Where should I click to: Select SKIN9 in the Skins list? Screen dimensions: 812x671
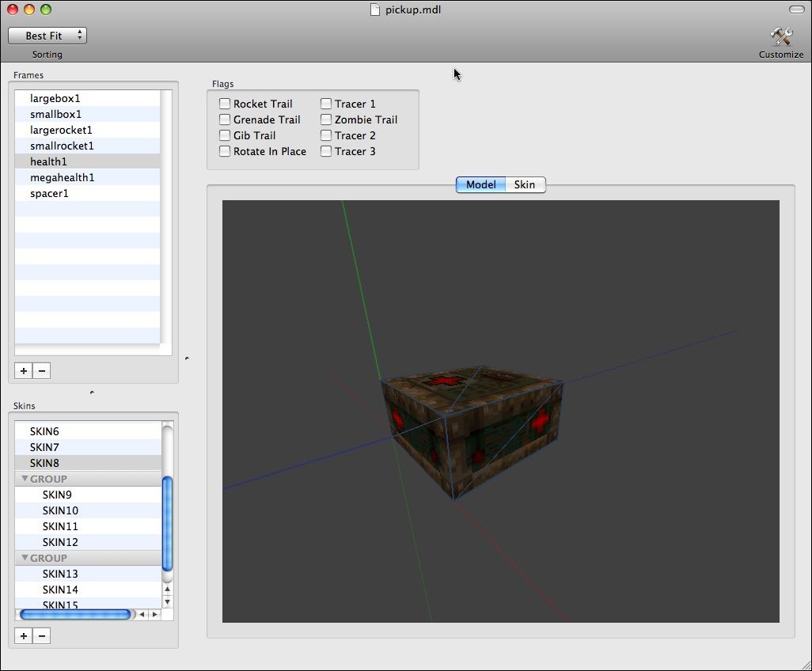point(88,495)
